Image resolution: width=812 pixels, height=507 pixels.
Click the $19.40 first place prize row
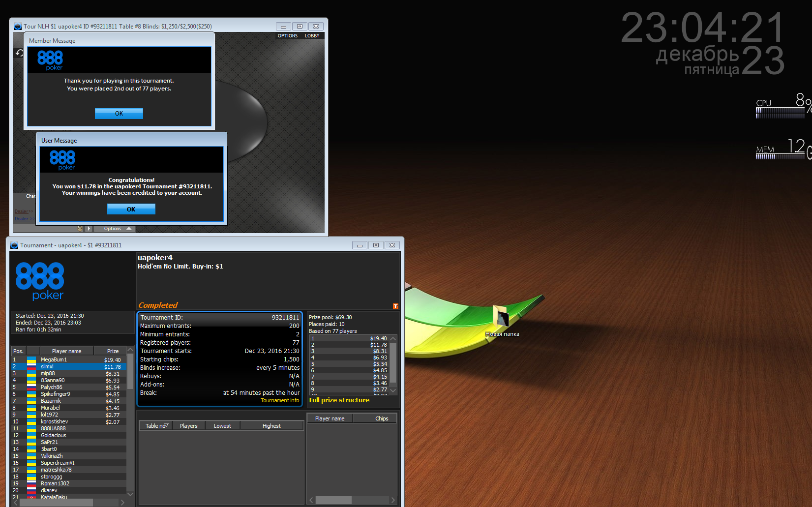[349, 338]
